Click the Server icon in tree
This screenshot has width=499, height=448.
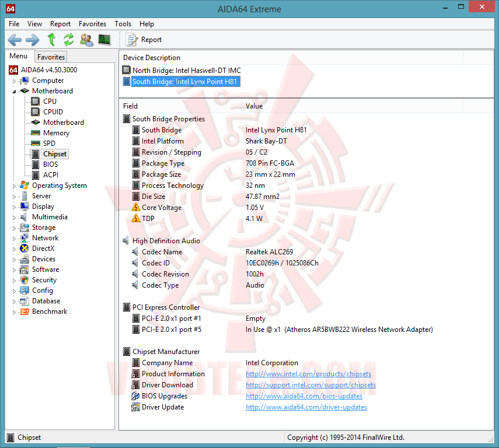pyautogui.click(x=25, y=195)
